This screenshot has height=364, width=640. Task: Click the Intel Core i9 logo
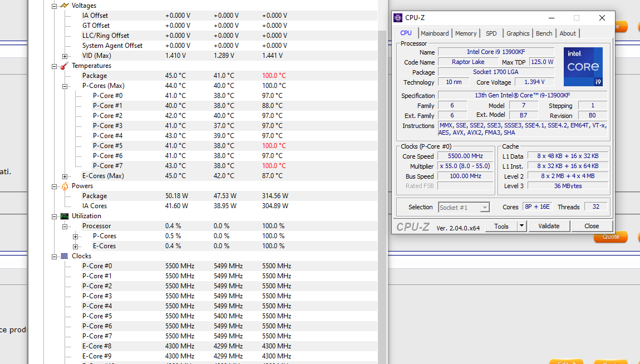[583, 67]
